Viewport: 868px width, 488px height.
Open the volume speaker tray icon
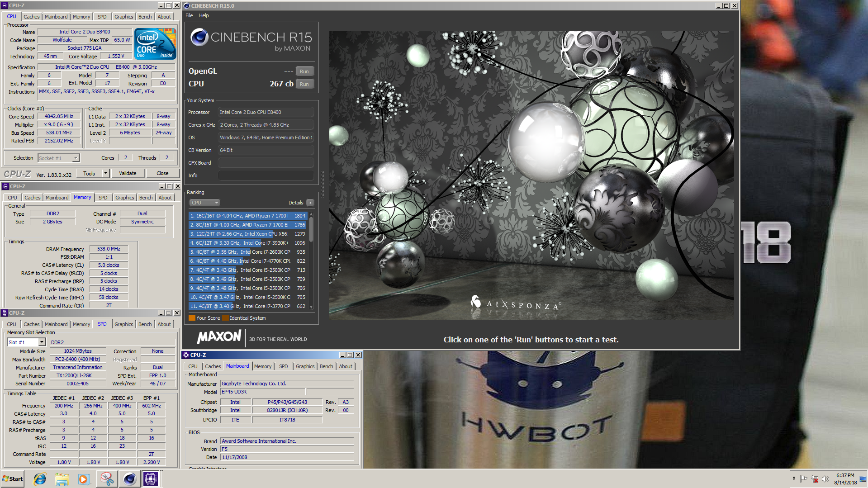tap(825, 479)
